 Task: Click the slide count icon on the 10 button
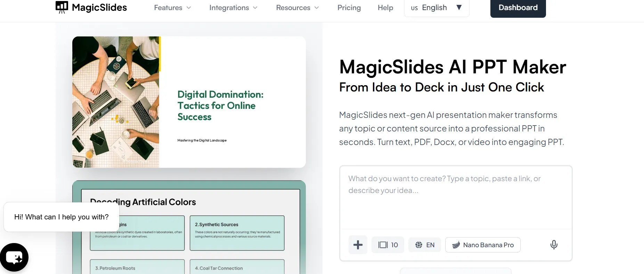pyautogui.click(x=383, y=245)
